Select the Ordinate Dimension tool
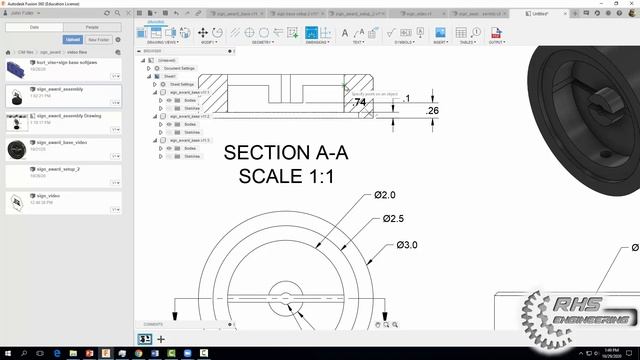The image size is (640, 360). tap(326, 33)
